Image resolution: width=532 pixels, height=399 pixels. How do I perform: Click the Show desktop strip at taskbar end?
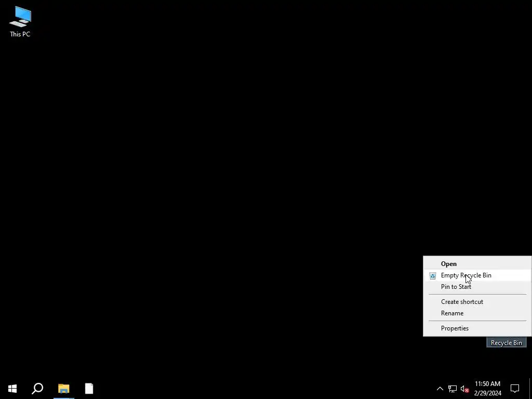530,389
